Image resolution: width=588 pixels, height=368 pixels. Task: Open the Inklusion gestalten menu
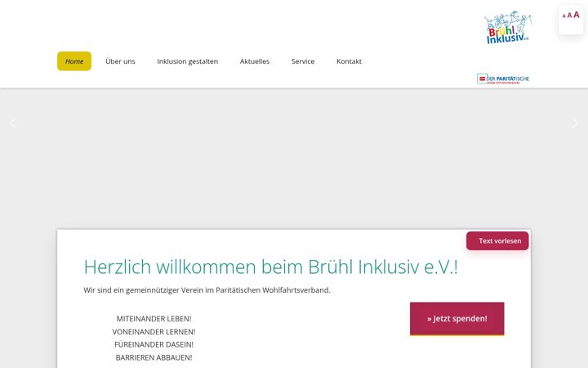coord(188,61)
